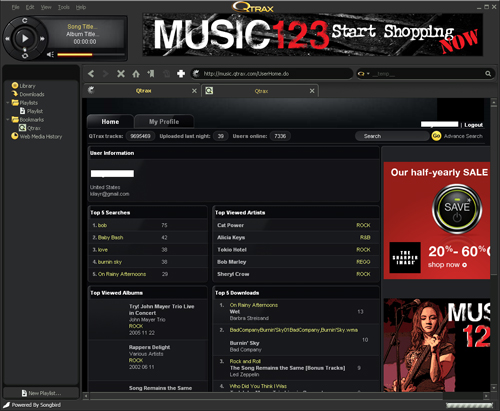Open the View menu
The height and width of the screenshot is (411, 500).
[46, 7]
